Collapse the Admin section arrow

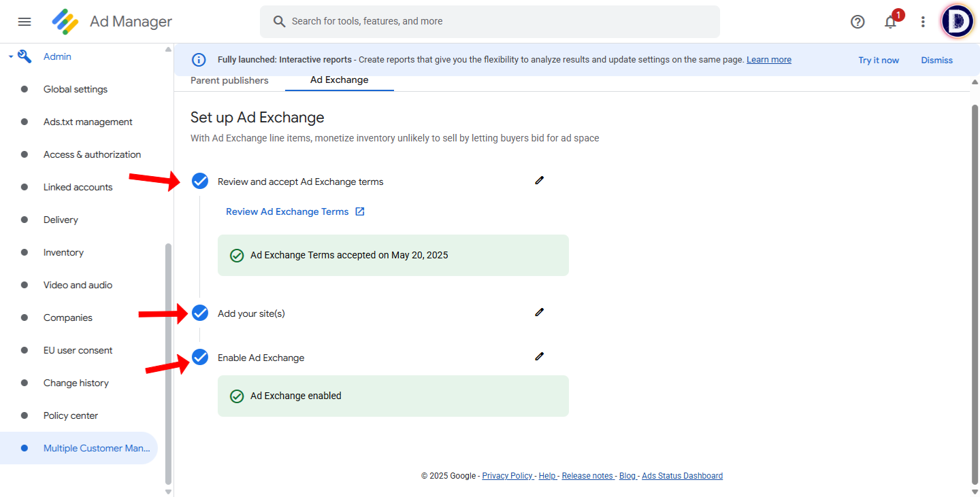[x=11, y=56]
